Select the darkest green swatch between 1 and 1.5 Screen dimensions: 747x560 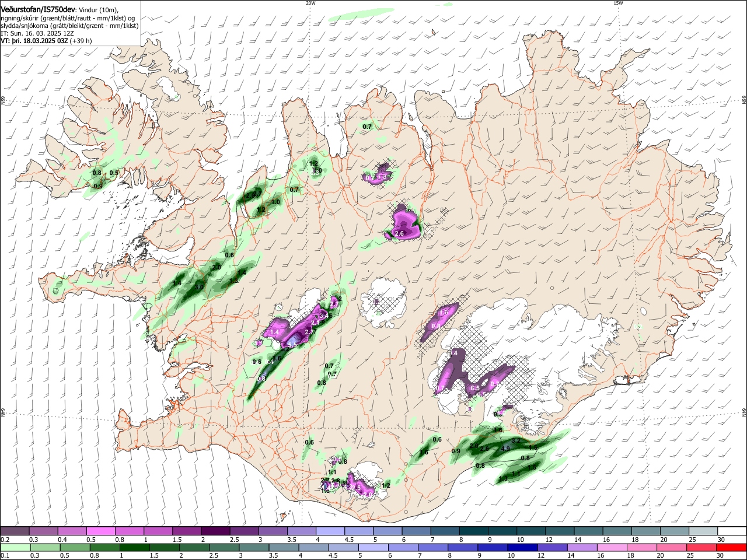pos(134,548)
